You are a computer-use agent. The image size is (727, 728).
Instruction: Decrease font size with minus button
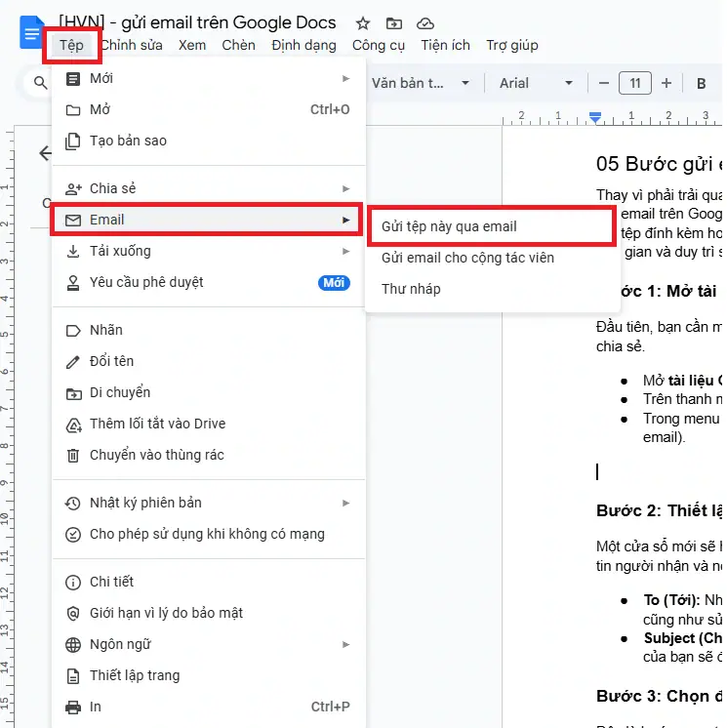coord(604,83)
